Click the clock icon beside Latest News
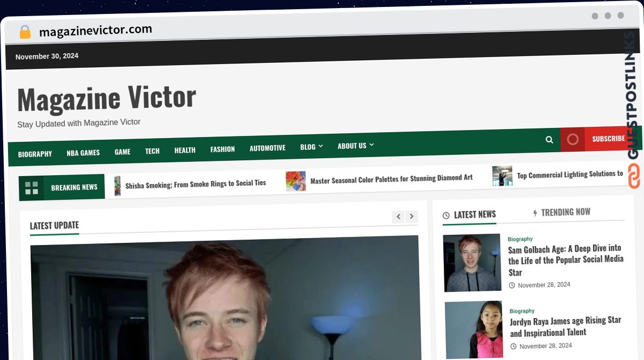Image resolution: width=644 pixels, height=360 pixels. [446, 215]
